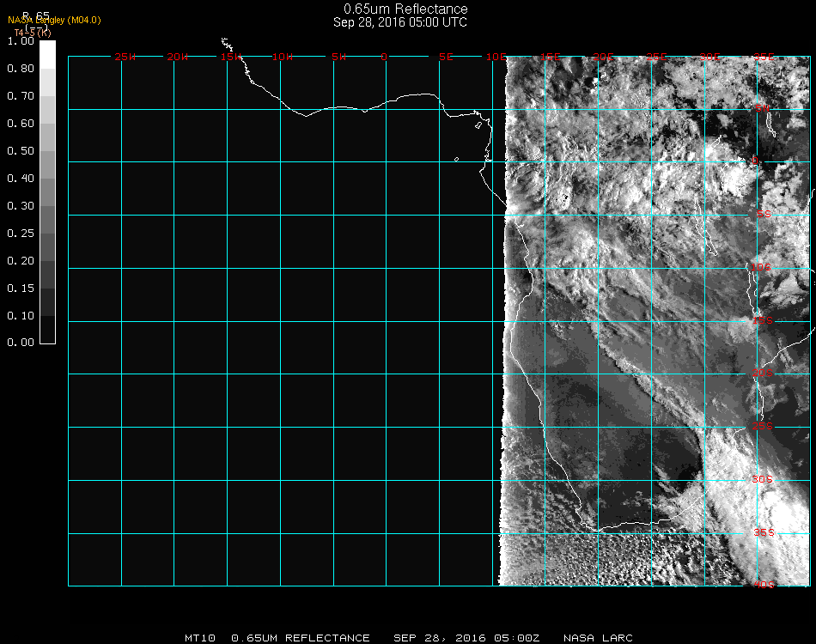Click the 0.80 colorbar tick label
This screenshot has width=816, height=644.
20,69
